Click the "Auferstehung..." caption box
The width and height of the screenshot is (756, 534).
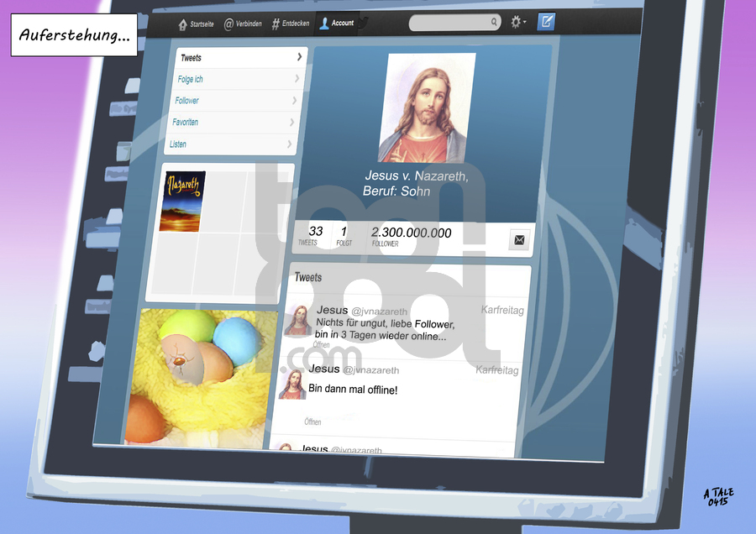74,34
